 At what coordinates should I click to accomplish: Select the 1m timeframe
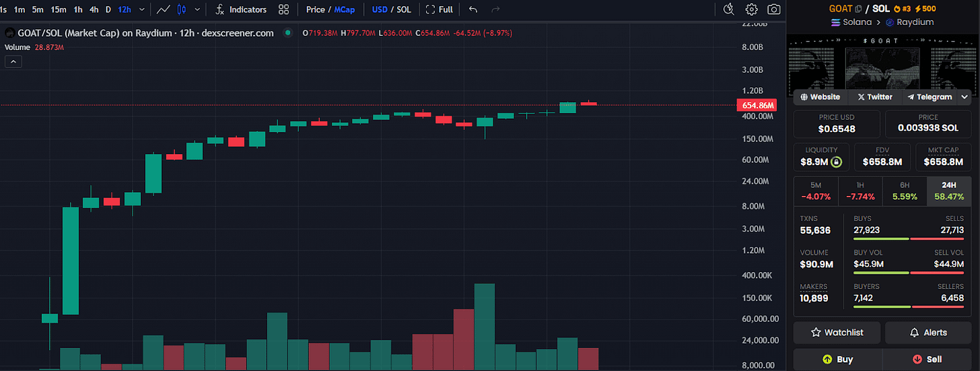[x=20, y=9]
